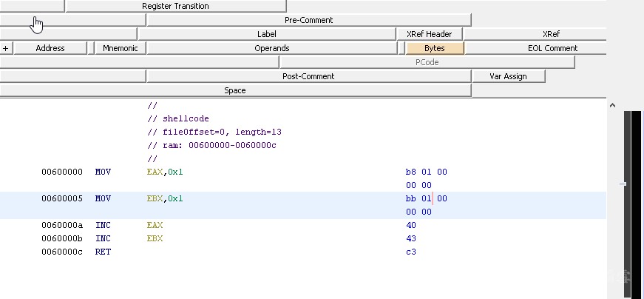The width and height of the screenshot is (644, 299).
Task: Select the Pre-Comment field header
Action: pos(308,20)
